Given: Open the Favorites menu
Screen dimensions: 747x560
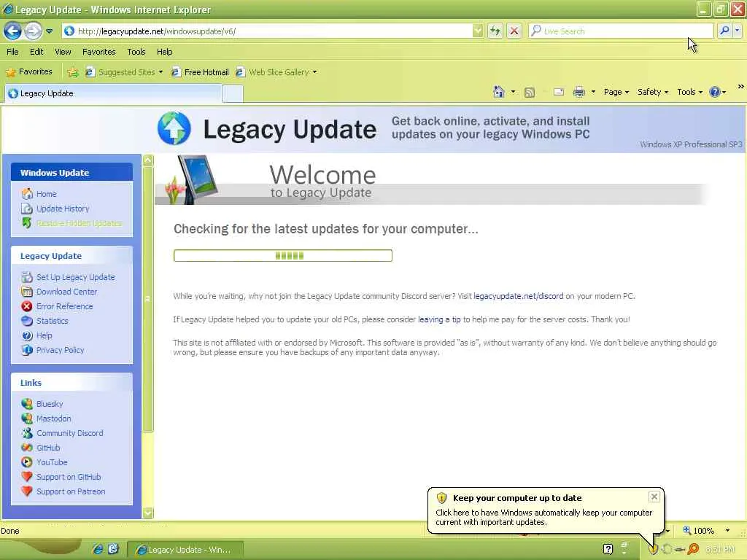Looking at the screenshot, I should (98, 52).
